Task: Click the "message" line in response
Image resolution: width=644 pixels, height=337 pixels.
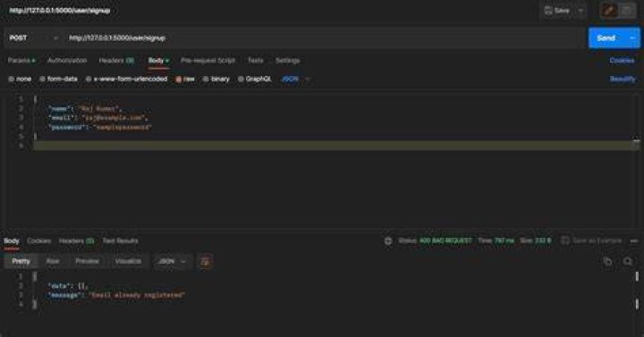Action: 116,295
